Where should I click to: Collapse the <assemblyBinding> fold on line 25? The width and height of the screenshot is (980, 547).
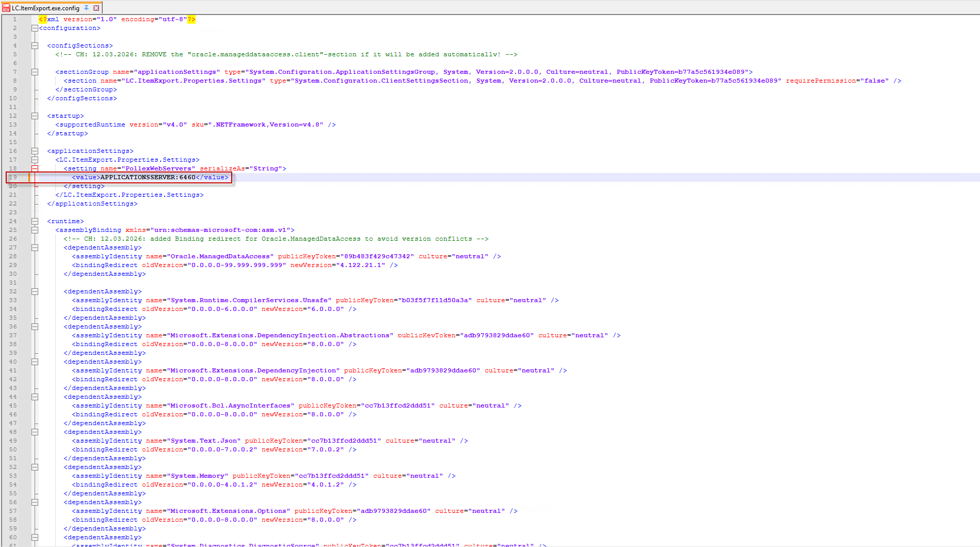[35, 230]
